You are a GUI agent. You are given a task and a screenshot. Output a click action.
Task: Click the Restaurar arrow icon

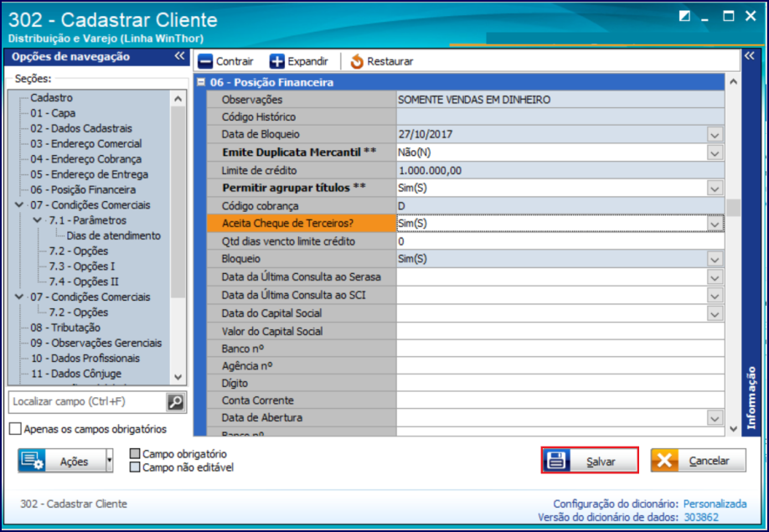[x=357, y=62]
